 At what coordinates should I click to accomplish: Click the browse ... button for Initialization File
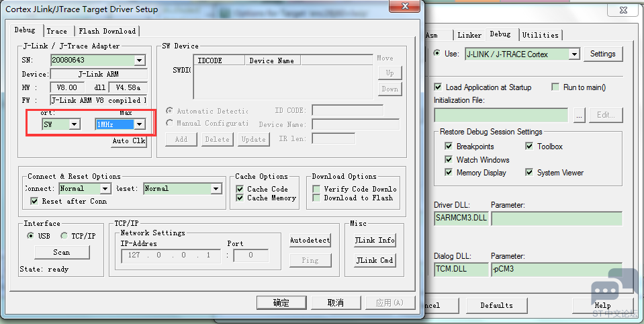[579, 115]
